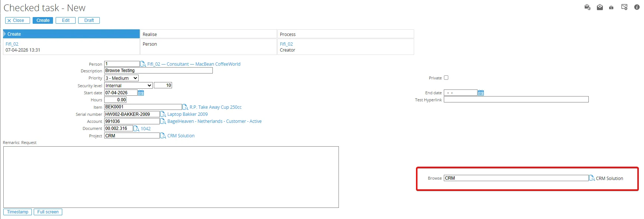Click the Create button
Viewport: 644px width, 219px height.
(x=43, y=20)
